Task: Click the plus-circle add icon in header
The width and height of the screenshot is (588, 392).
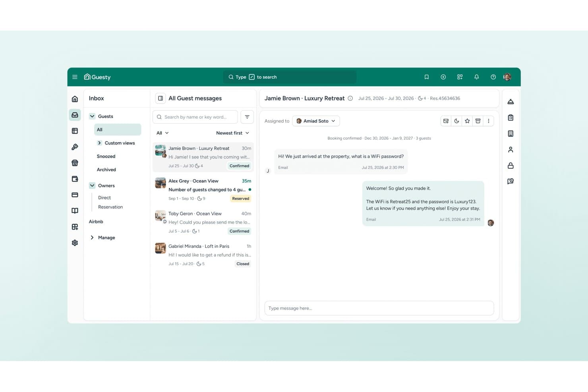Action: pyautogui.click(x=443, y=77)
